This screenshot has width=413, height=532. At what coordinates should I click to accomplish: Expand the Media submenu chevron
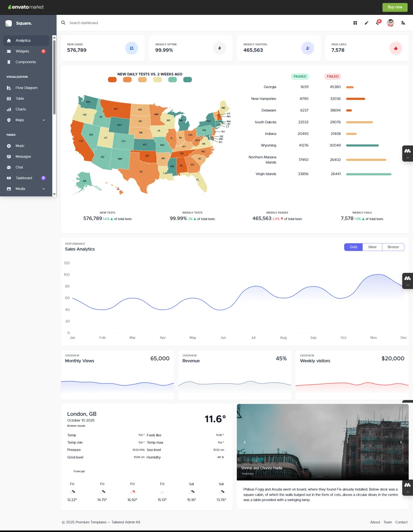44,189
